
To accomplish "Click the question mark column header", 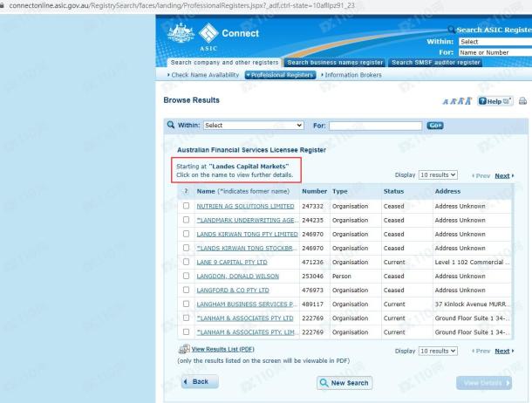I will point(186,191).
